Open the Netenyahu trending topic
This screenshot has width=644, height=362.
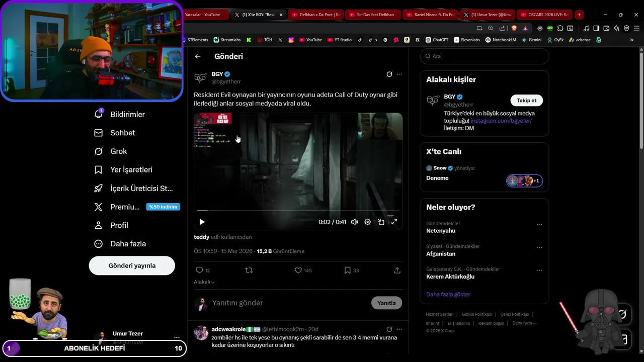[441, 231]
